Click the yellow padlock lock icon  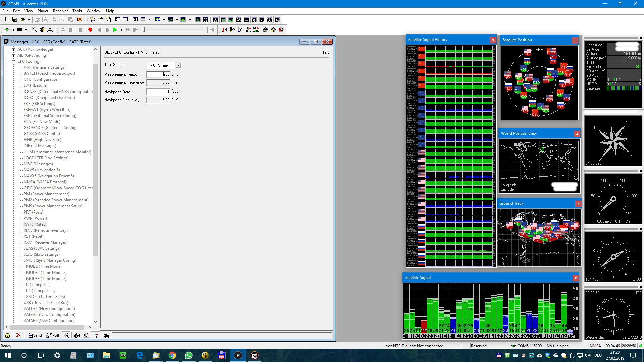tap(7, 335)
